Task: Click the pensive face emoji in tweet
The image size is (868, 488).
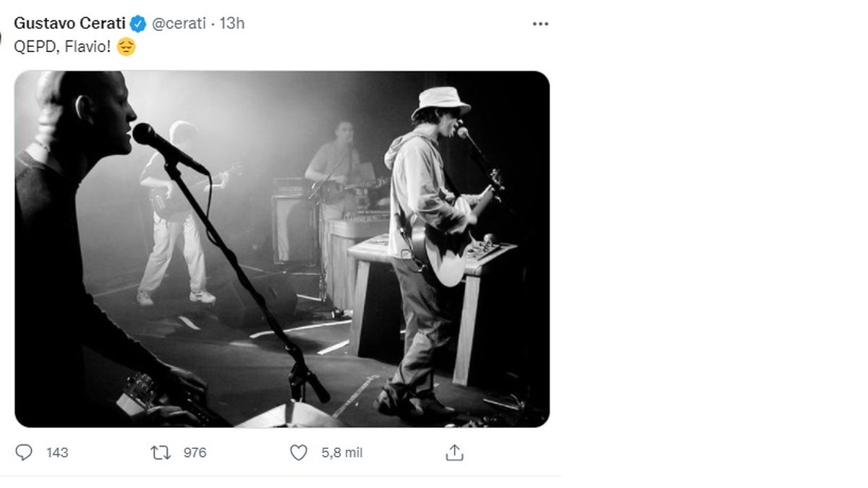Action: pos(126,48)
